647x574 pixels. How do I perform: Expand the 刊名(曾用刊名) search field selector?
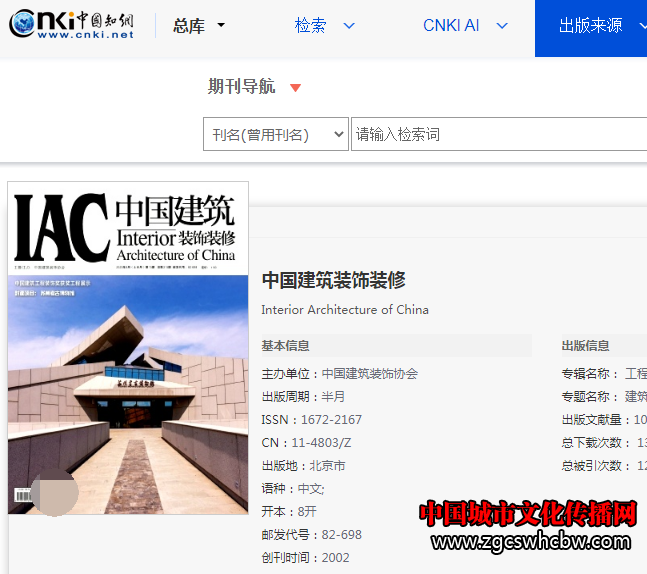276,134
